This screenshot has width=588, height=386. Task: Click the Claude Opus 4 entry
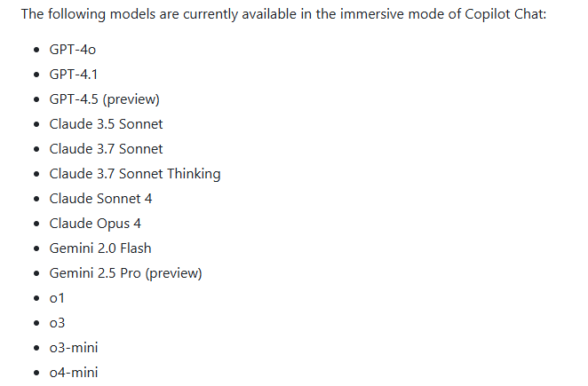pos(95,224)
